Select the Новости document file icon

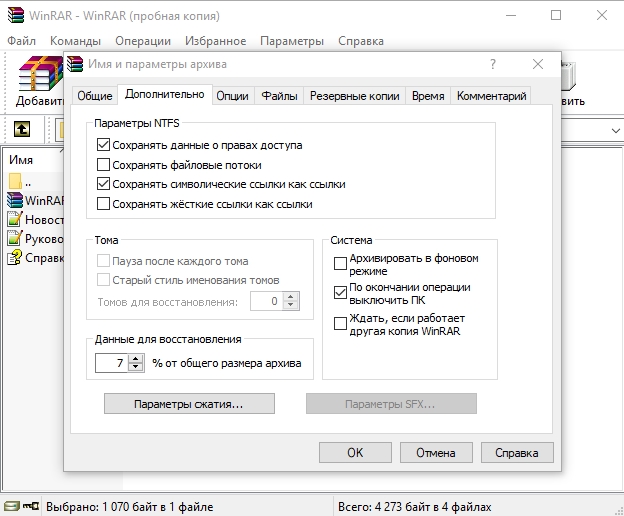click(x=15, y=219)
